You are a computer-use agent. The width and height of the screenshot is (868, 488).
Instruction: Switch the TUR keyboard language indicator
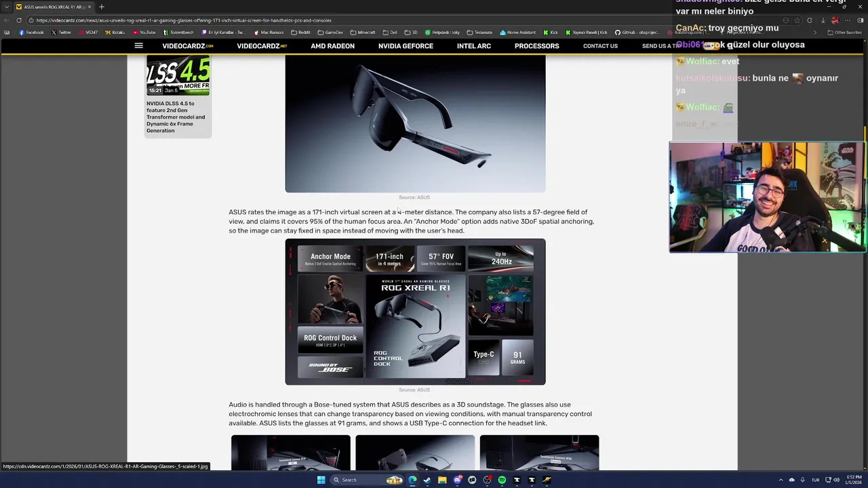click(x=816, y=480)
